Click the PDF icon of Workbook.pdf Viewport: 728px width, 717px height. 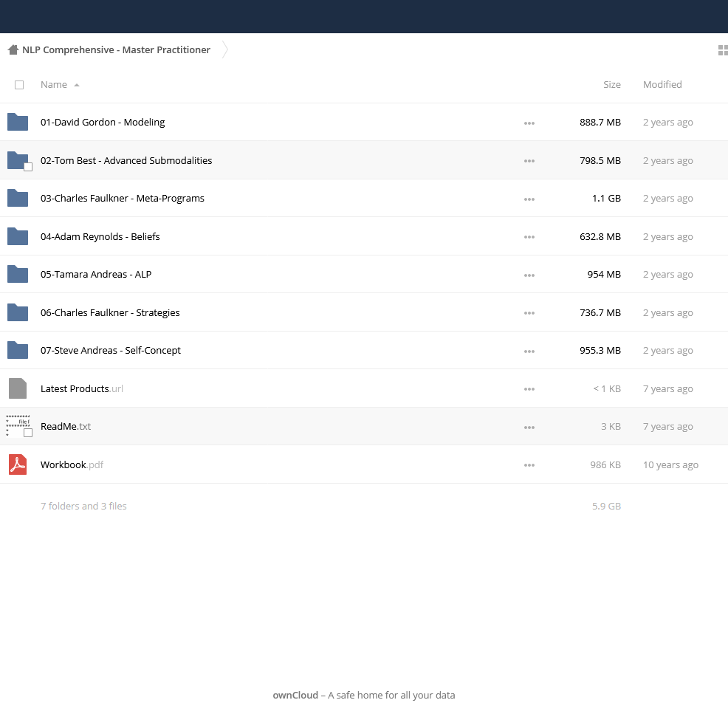click(x=18, y=464)
